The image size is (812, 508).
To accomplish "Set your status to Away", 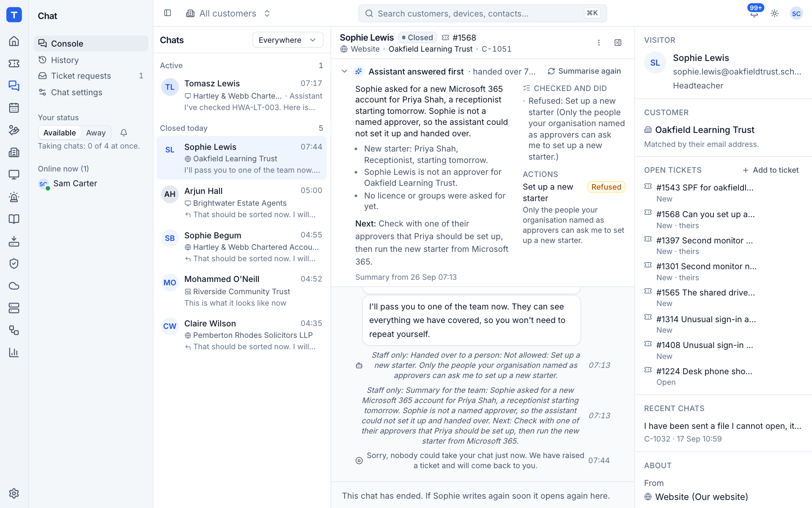I will [96, 133].
